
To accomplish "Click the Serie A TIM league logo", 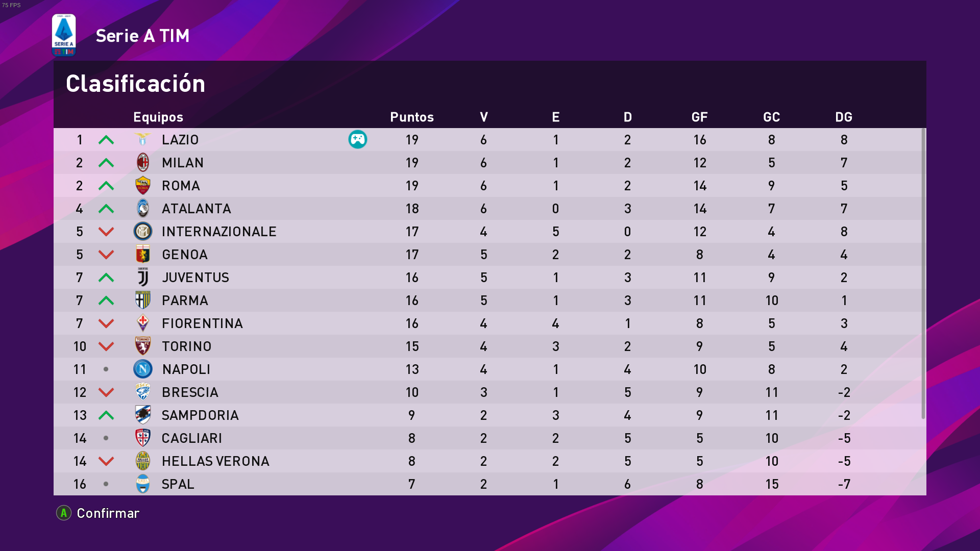I will [x=64, y=35].
